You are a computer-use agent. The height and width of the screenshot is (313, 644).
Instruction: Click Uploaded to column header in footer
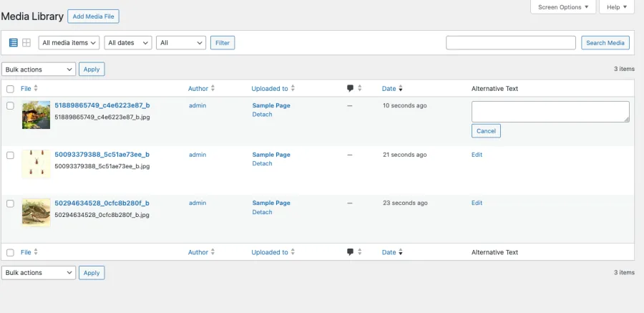pyautogui.click(x=270, y=252)
